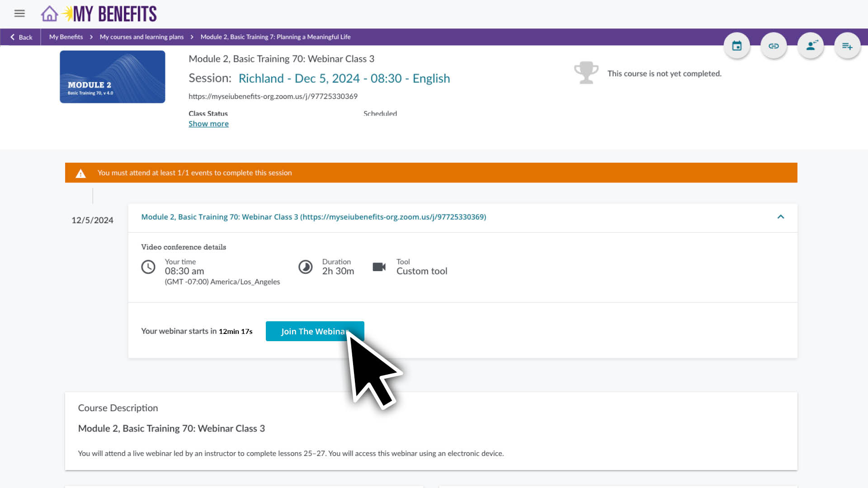This screenshot has height=488, width=868.
Task: Click the duration dial icon
Action: [x=306, y=267]
